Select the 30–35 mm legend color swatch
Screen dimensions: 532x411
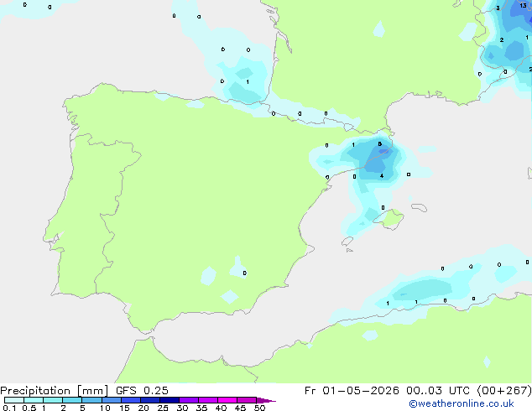(x=189, y=400)
